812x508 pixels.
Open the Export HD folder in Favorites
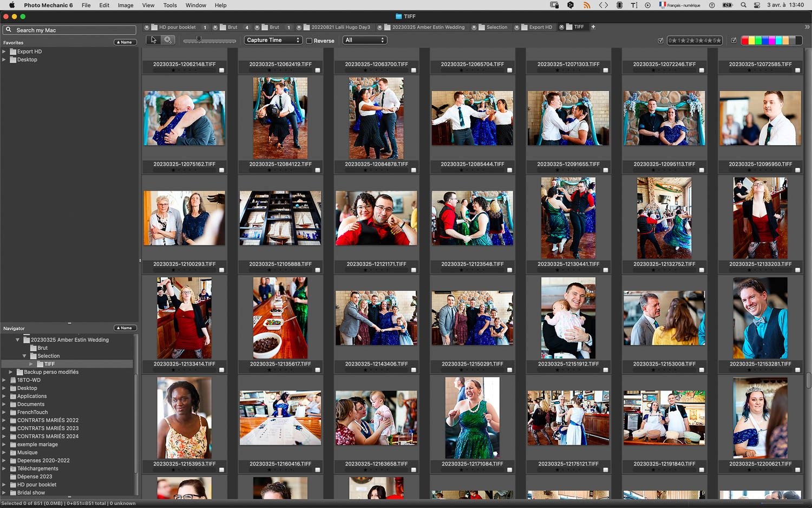point(29,51)
